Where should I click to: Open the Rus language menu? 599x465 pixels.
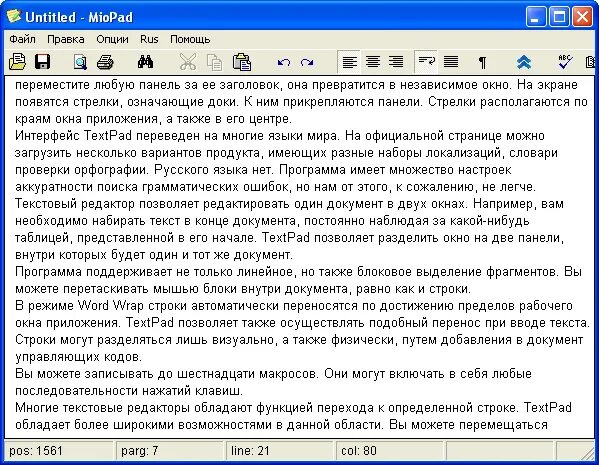pyautogui.click(x=149, y=39)
